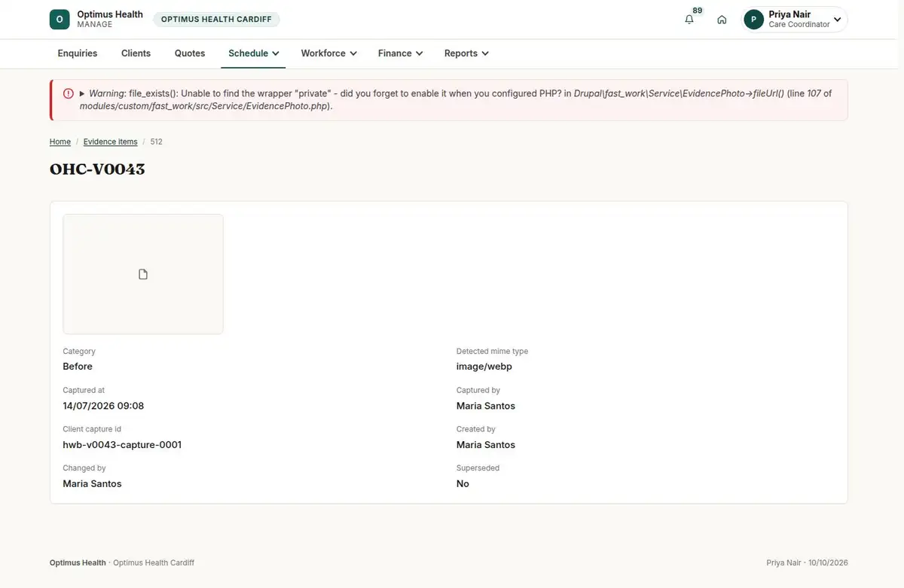Image resolution: width=904 pixels, height=588 pixels.
Task: Open the user account chevron menu
Action: [x=837, y=20]
